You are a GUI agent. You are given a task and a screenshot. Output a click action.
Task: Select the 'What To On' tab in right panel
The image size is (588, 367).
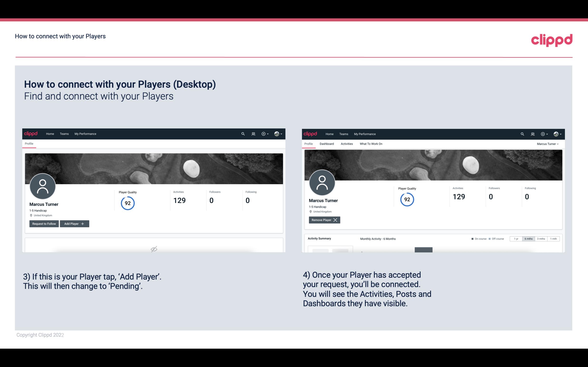tap(371, 144)
